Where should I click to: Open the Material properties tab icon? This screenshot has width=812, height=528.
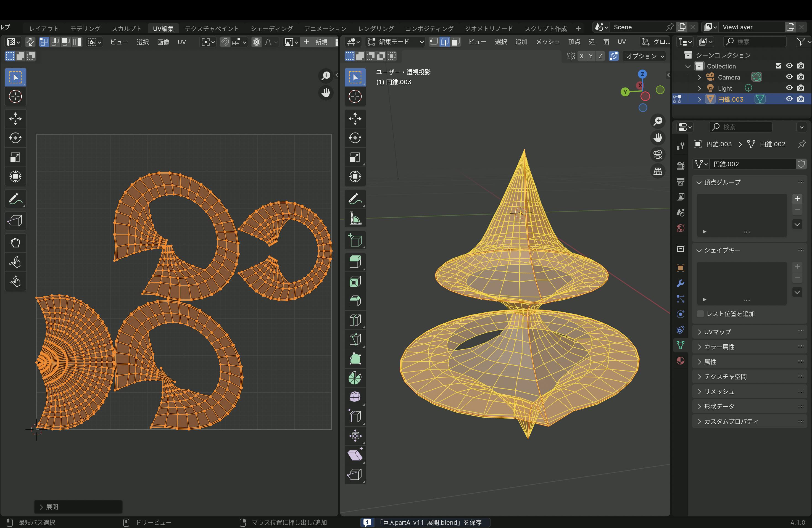click(680, 361)
